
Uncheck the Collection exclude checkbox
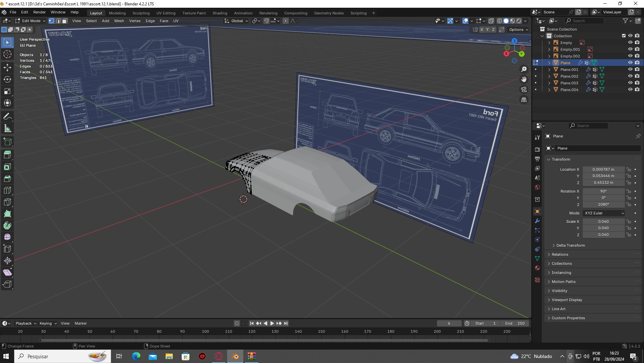tap(624, 36)
